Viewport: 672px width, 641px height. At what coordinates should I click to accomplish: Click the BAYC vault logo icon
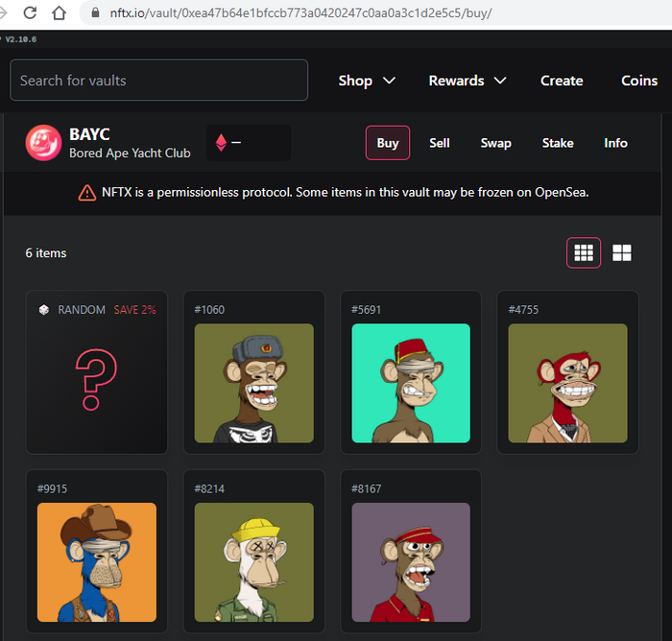(43, 143)
